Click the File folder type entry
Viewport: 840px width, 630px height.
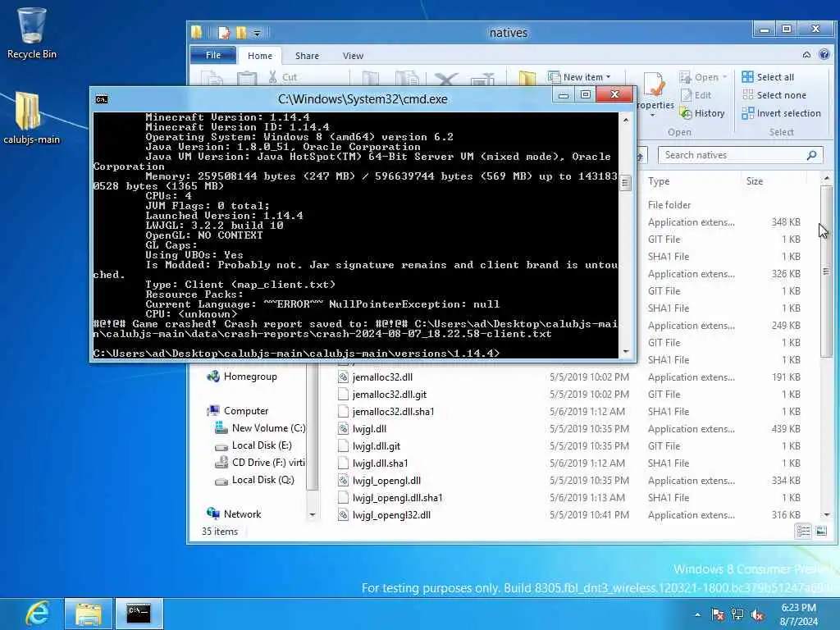click(669, 204)
